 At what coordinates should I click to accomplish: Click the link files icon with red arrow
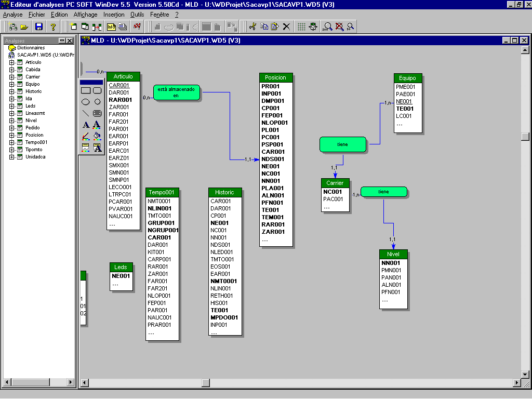pos(97,26)
